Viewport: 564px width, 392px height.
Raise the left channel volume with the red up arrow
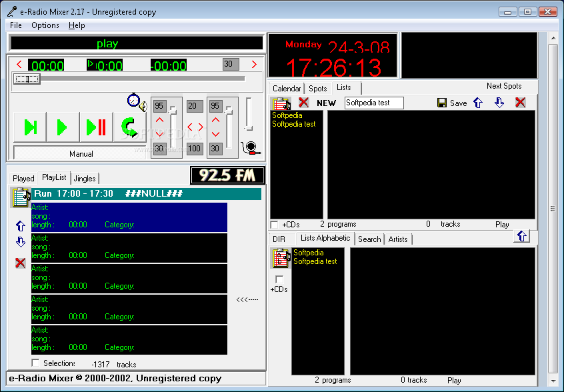coord(160,120)
